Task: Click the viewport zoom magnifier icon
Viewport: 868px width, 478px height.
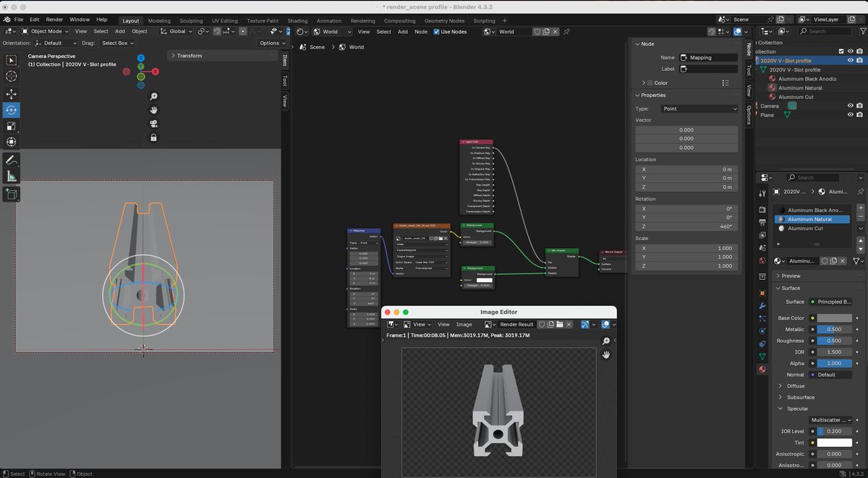Action: pos(153,96)
